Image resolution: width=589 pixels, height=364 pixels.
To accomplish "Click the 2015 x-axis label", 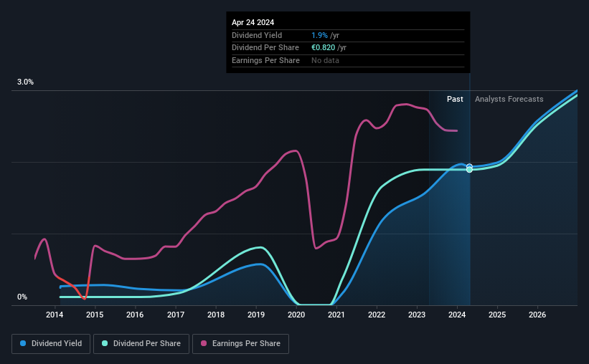I will coord(95,315).
